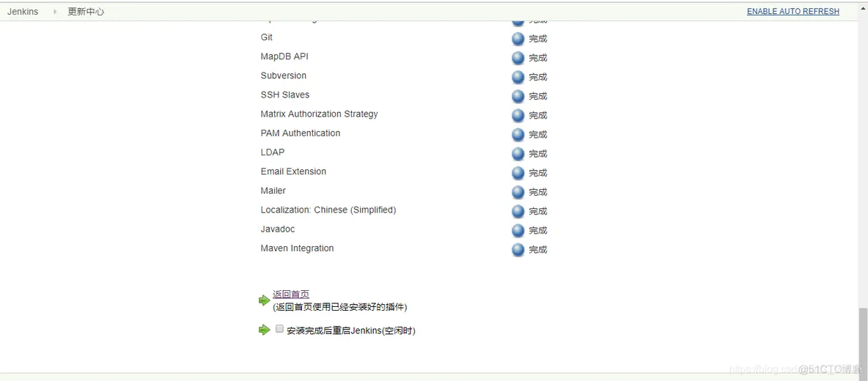Open the Jenkins breadcrumb link
The width and height of the screenshot is (868, 381).
pyautogui.click(x=23, y=12)
